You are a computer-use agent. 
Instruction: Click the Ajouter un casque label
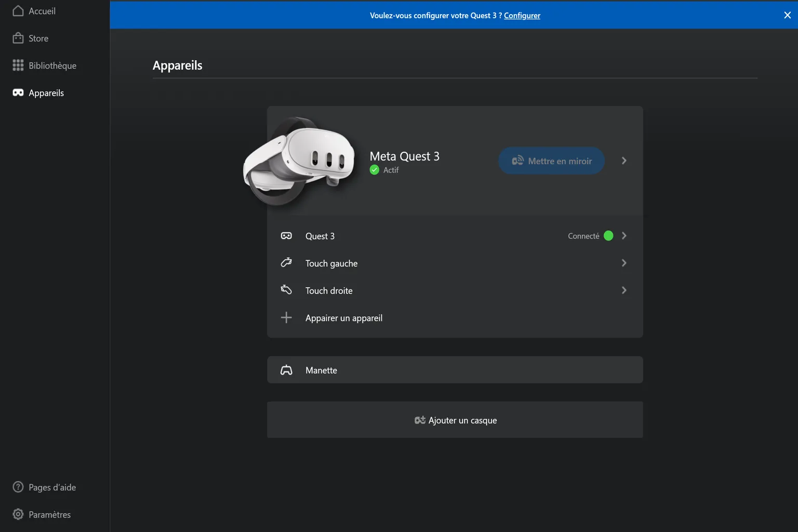tap(462, 420)
